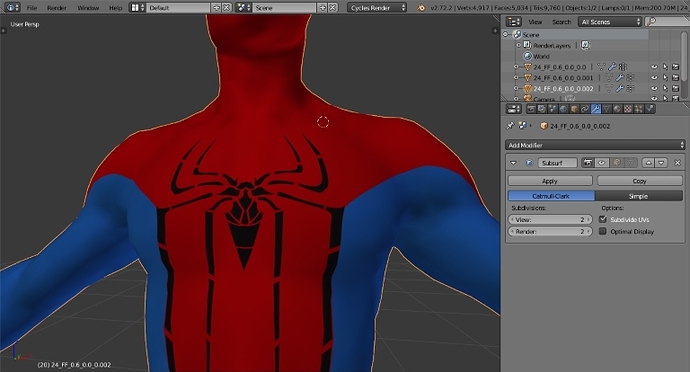The height and width of the screenshot is (372, 690).
Task: Switch to Scene properties tab
Action: [x=553, y=109]
